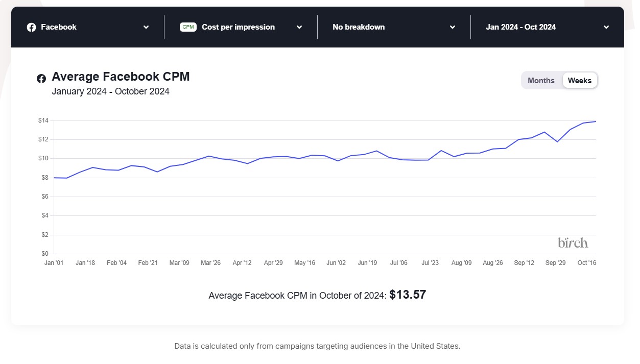Click the $0 y-axis label
Viewport: 640px width, 364px height.
(44, 254)
